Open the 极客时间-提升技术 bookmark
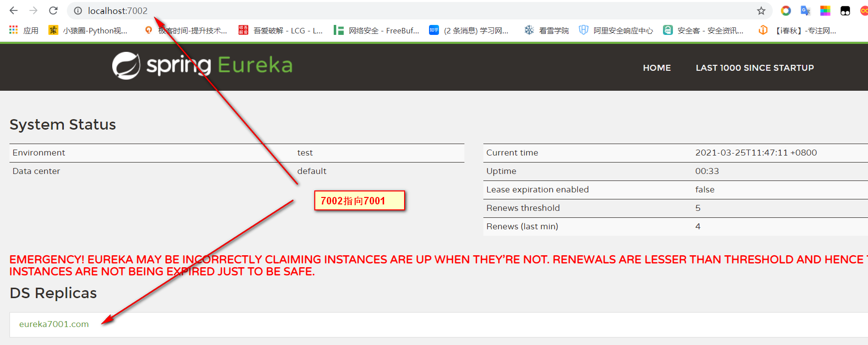868x345 pixels. point(186,30)
